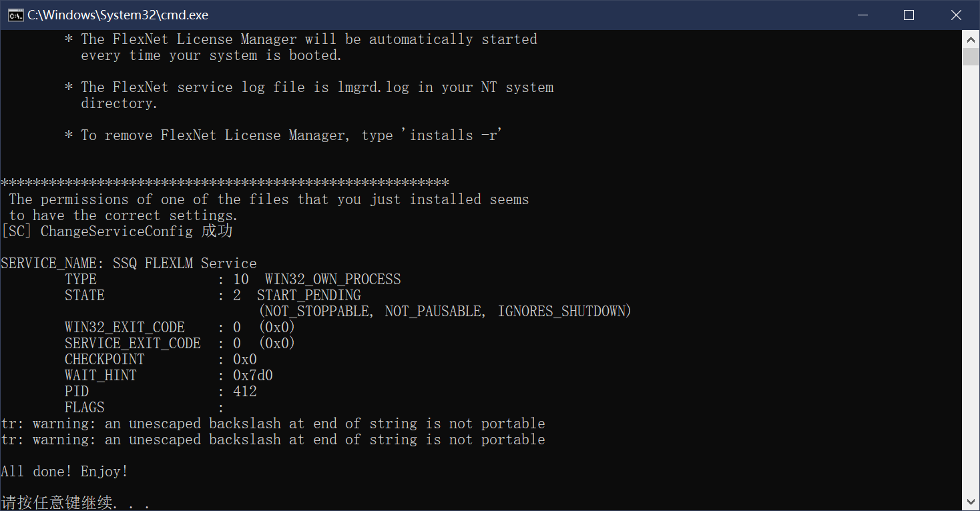Click the C:\Windows\System32\cmd.exe title text
This screenshot has height=511, width=980.
(117, 15)
